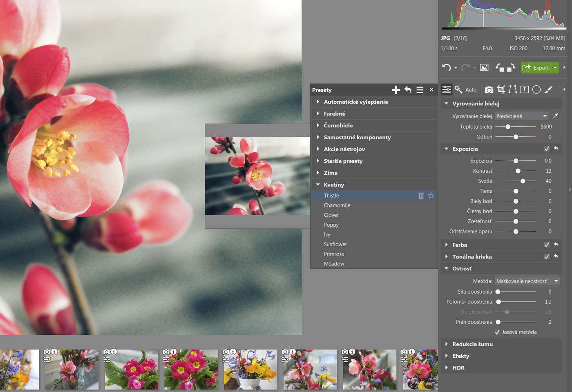572x392 pixels.
Task: Expand the side panel arrow at right edge
Action: click(x=570, y=189)
